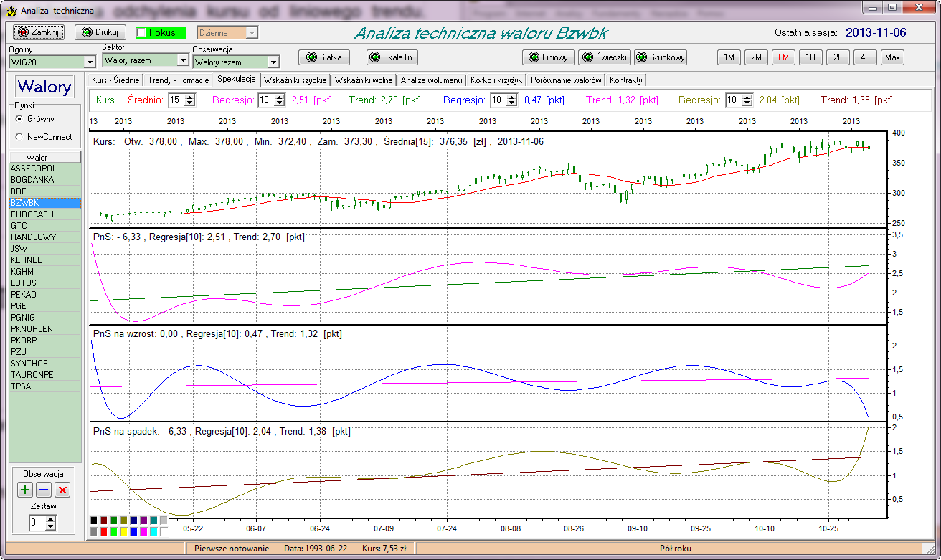Adjust the Zestaw number stepper
Viewport: 941px width, 560px height.
50,523
